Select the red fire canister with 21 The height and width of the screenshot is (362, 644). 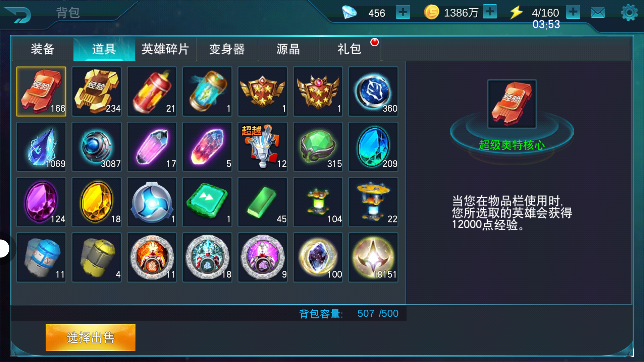pos(152,92)
